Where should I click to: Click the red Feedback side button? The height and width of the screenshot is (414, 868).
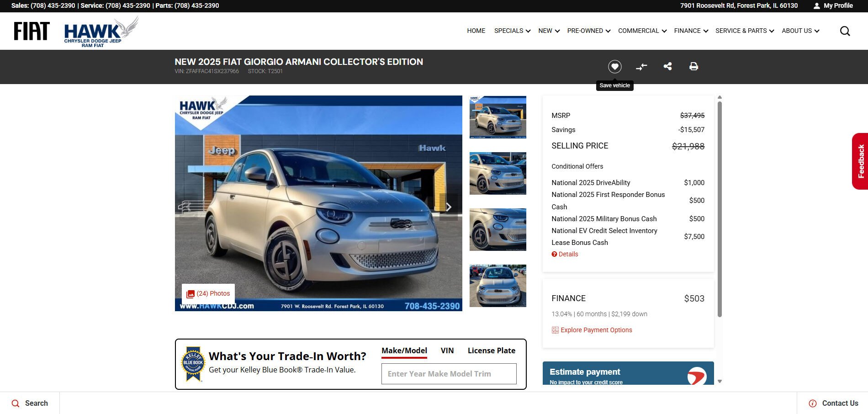860,161
